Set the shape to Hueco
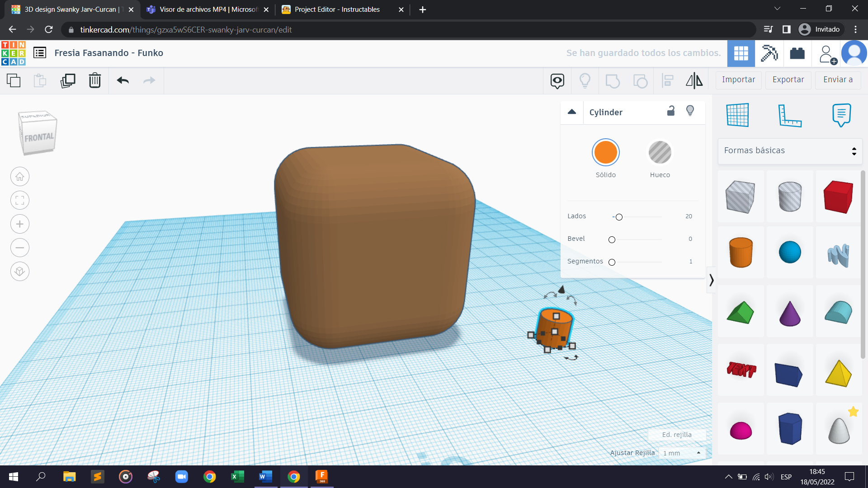 (x=660, y=152)
